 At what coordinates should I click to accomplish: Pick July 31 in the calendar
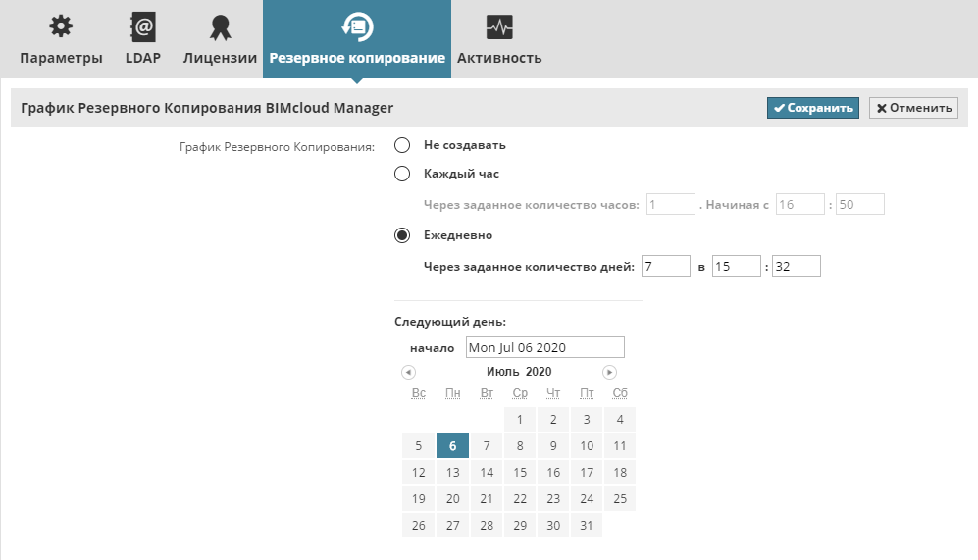tap(587, 525)
